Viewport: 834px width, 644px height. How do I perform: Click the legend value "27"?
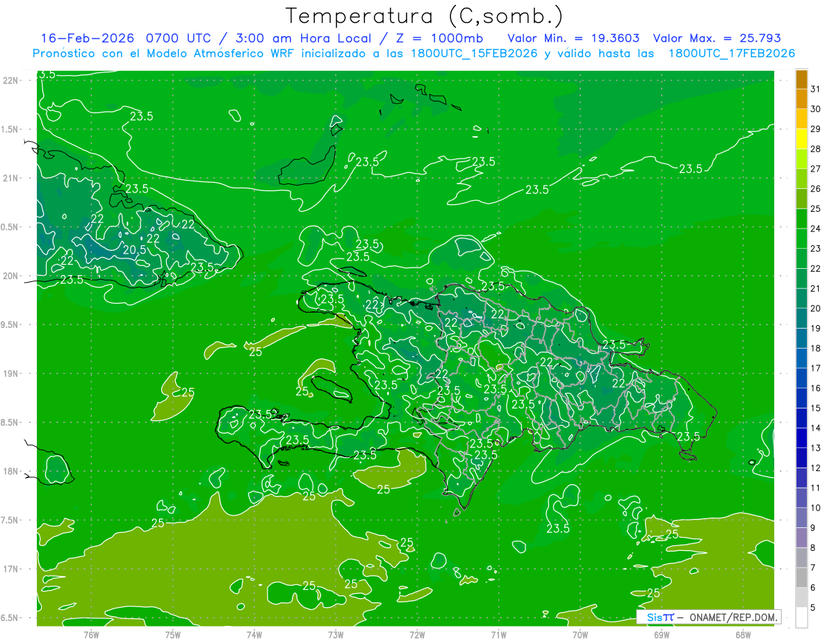[x=815, y=169]
